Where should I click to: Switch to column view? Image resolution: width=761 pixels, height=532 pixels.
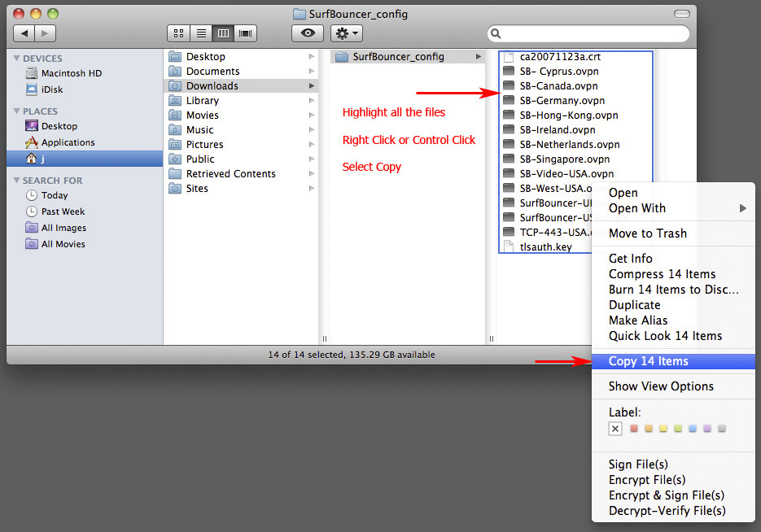coord(223,33)
